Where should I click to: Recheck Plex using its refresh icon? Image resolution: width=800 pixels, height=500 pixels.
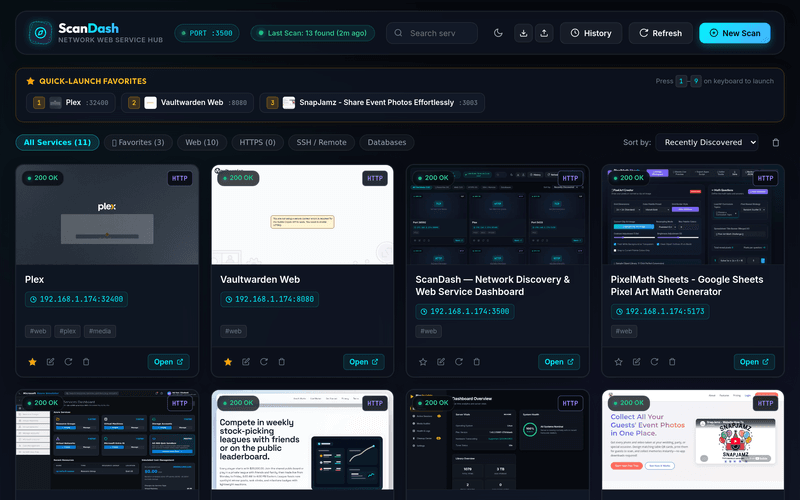(x=68, y=362)
